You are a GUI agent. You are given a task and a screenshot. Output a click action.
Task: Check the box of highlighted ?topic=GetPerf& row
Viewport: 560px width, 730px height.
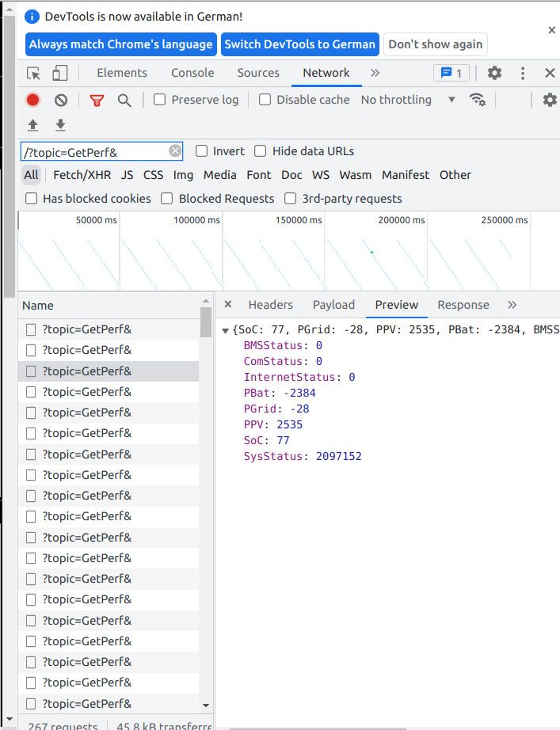31,371
